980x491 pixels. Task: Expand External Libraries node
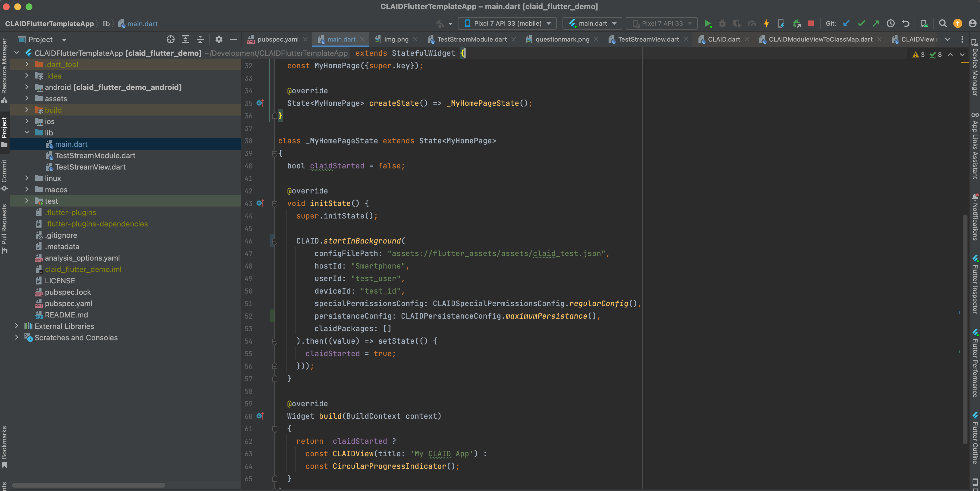point(16,326)
